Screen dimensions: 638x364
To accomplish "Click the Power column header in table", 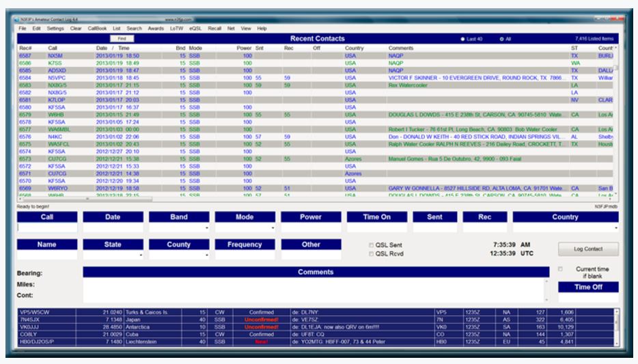I will pos(244,48).
